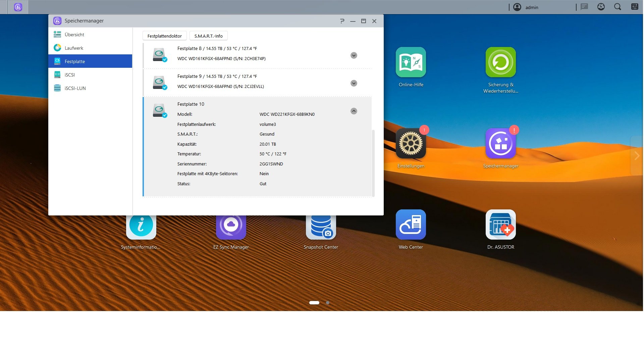Viewport: 644px width, 349px height.
Task: Expand Festplatte 9 details
Action: coord(354,83)
